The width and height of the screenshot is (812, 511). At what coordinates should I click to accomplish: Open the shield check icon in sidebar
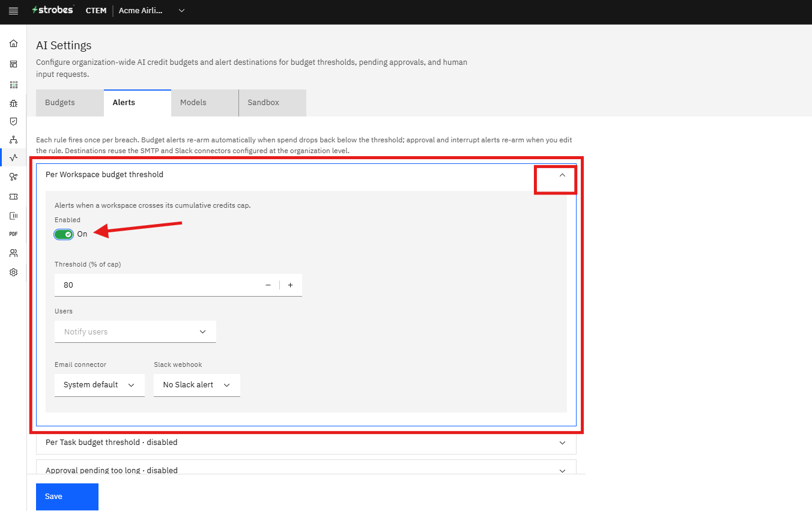click(13, 121)
